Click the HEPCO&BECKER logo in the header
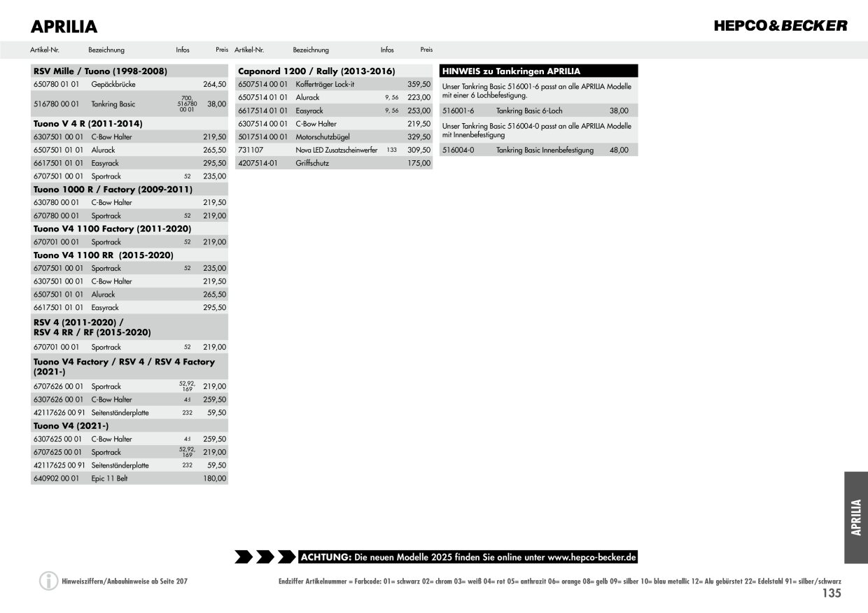This screenshot has width=868, height=613. pos(780,26)
